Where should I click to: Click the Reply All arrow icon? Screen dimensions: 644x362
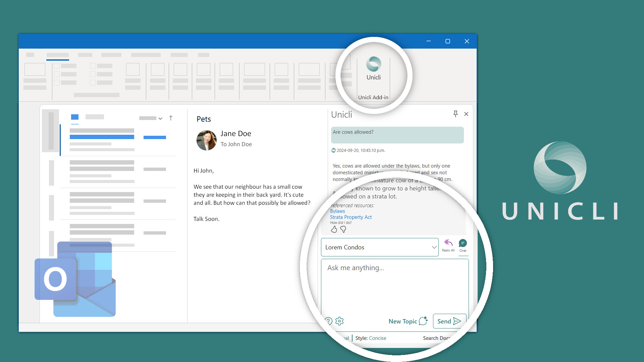pyautogui.click(x=448, y=243)
